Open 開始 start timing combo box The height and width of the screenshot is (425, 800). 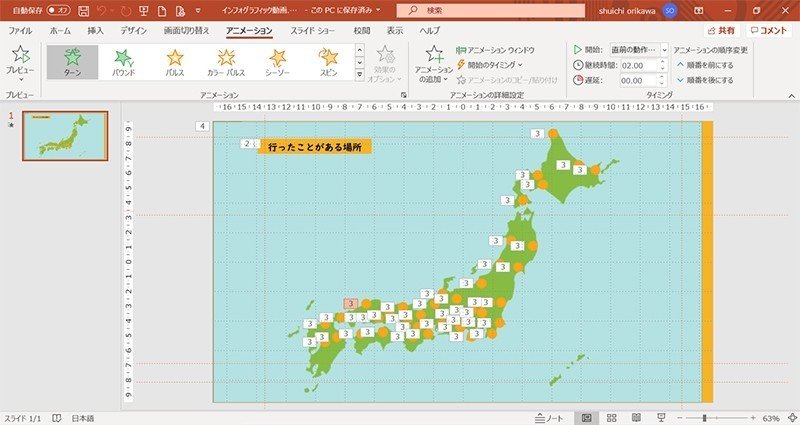pos(639,50)
